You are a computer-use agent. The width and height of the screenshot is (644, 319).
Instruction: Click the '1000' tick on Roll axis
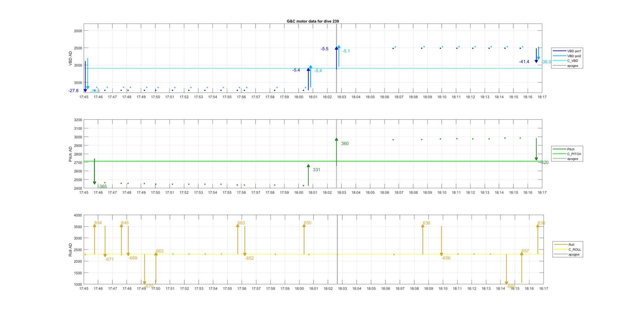(77, 284)
